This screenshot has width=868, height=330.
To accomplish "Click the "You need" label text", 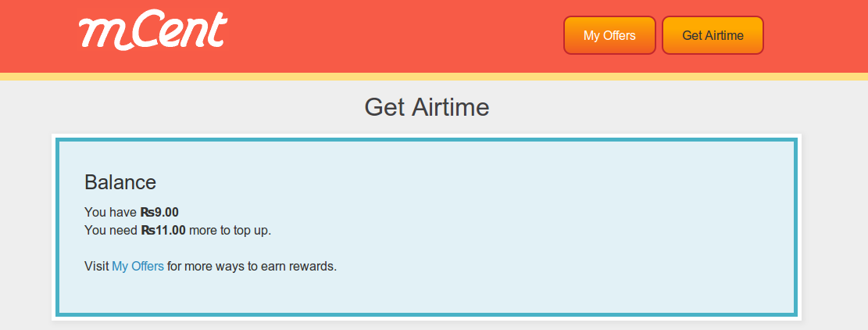I will click(x=111, y=230).
